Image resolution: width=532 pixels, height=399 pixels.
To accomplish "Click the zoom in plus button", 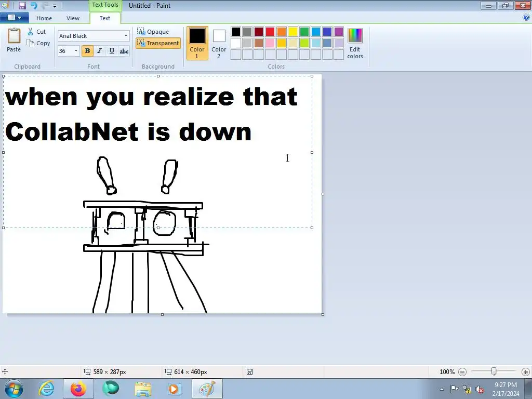I will 526,372.
